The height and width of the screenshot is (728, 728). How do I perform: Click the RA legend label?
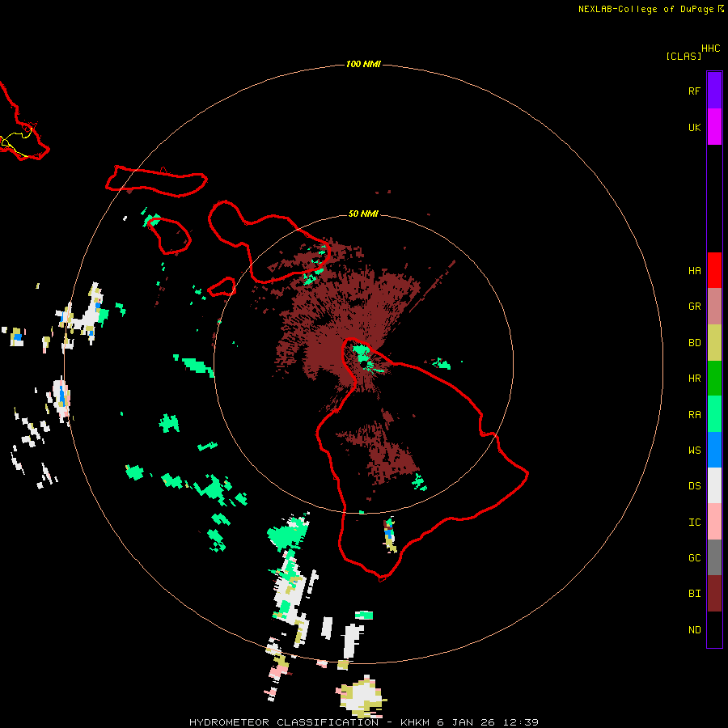click(694, 415)
